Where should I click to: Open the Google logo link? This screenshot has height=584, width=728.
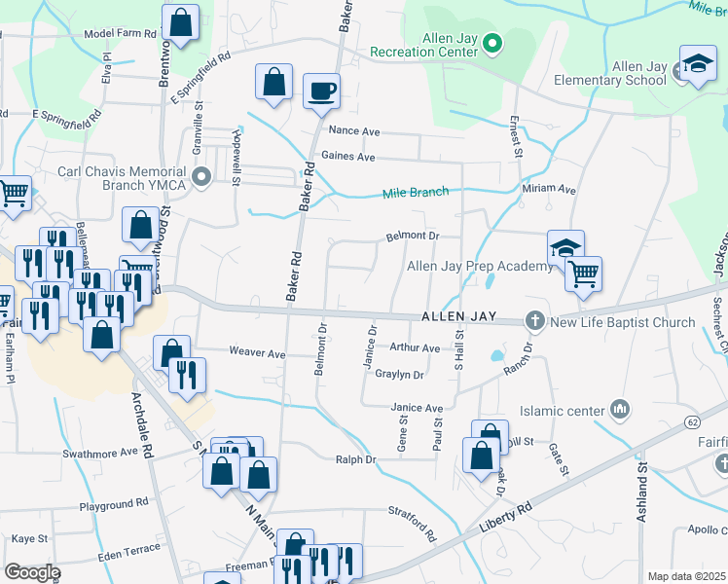tap(32, 573)
